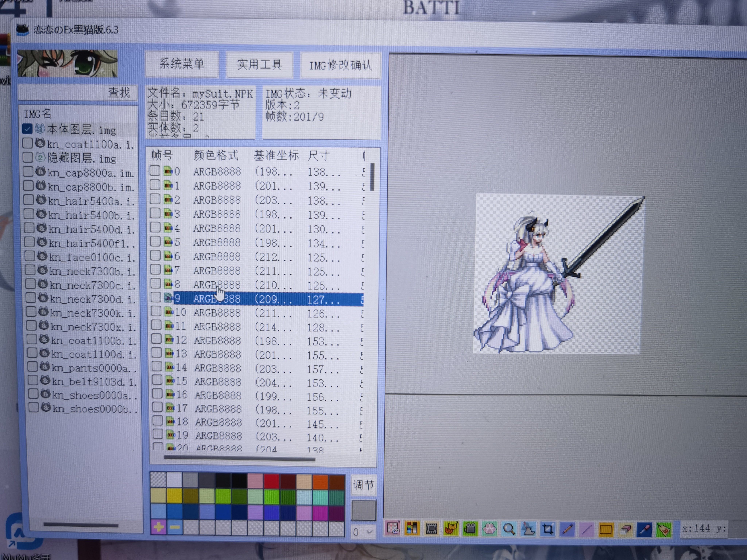This screenshot has width=747, height=560.
Task: Check the frame 9 checkbox
Action: (156, 297)
